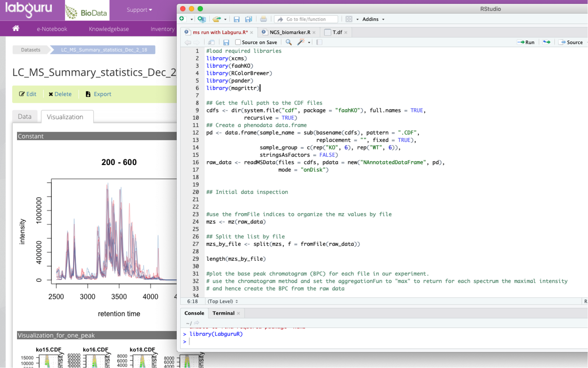Click the code tools magic wand icon
This screenshot has height=368, width=588.
301,42
